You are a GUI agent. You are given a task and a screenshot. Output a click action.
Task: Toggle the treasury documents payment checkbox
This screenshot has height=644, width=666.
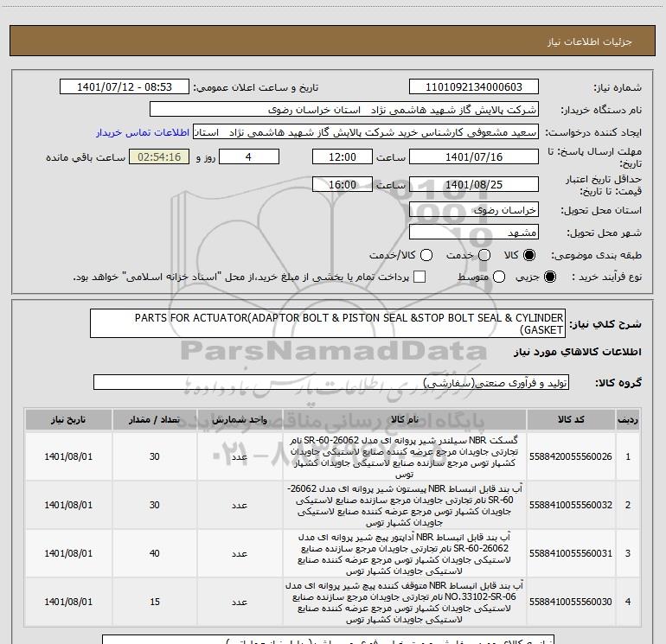[419, 277]
